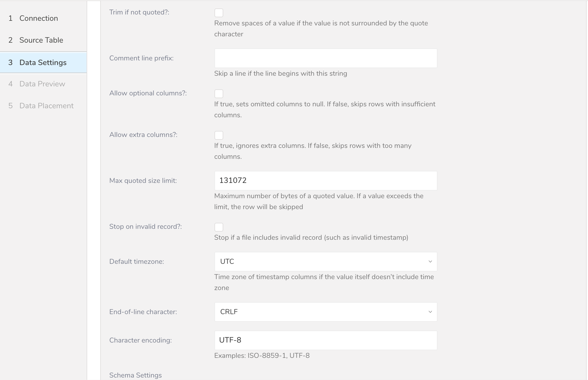Expand the End-of-line character dropdown
Screen dimensions: 588x380
325,312
